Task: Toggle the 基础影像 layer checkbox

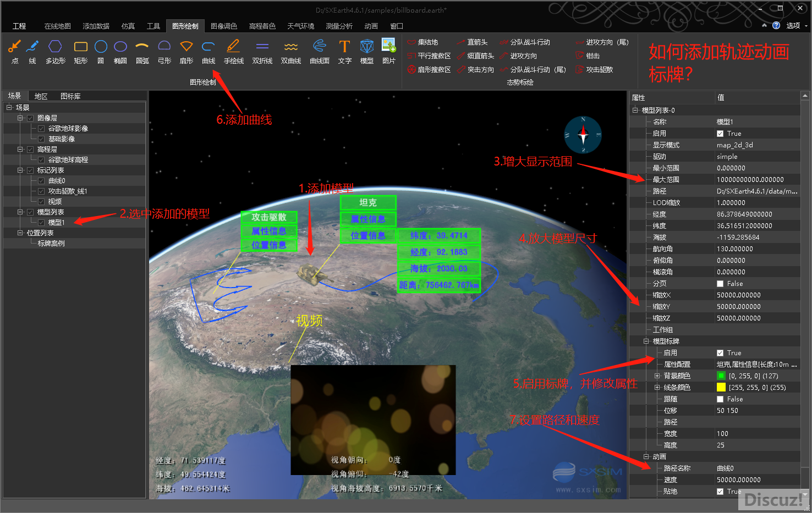Action: (x=41, y=139)
